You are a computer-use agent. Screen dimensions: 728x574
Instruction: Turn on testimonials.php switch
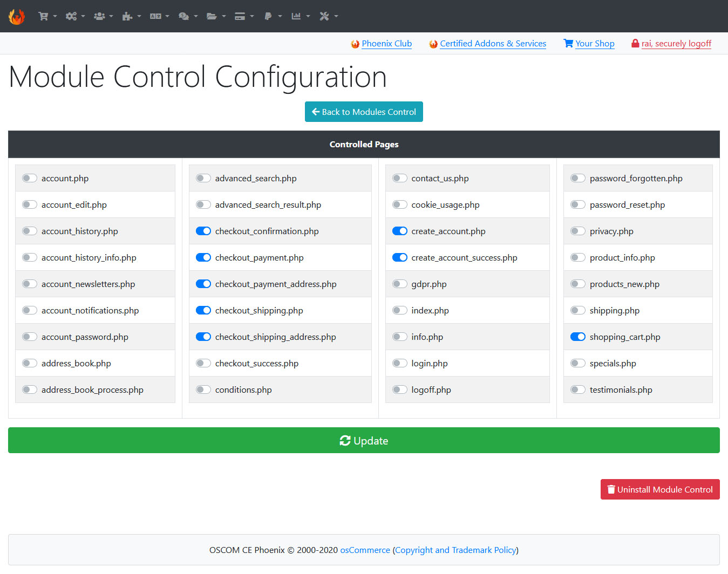(x=578, y=389)
